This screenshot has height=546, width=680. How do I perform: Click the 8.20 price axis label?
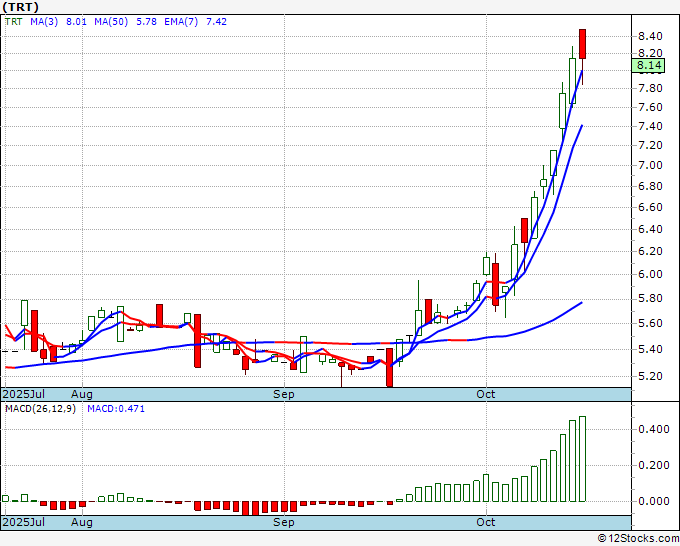pos(650,53)
